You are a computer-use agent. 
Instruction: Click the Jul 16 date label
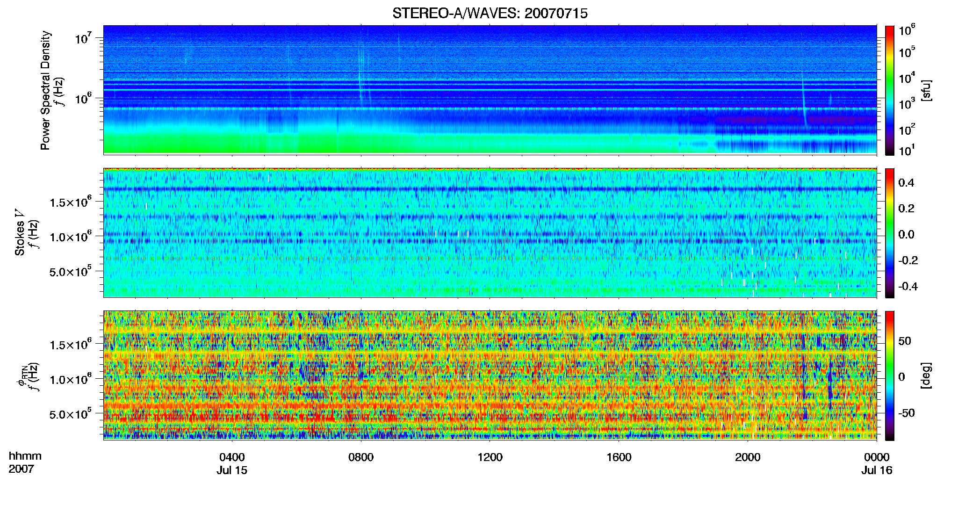[x=877, y=470]
